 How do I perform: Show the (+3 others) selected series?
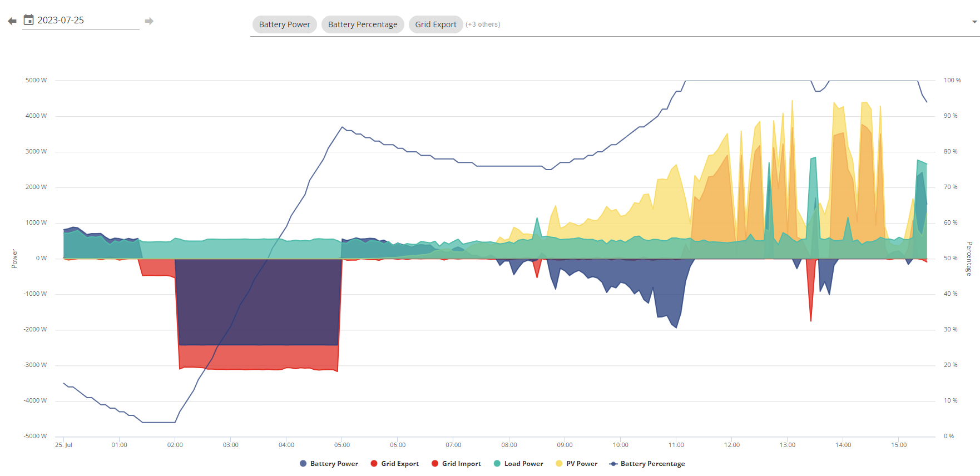483,24
